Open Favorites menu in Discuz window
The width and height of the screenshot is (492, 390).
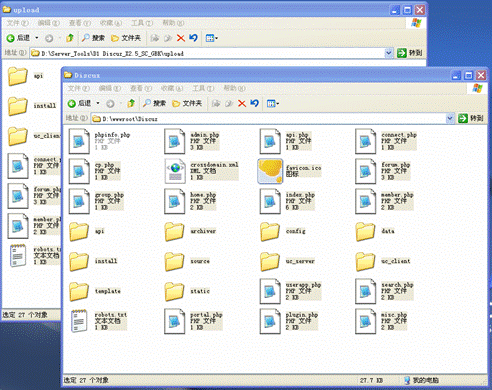point(172,88)
